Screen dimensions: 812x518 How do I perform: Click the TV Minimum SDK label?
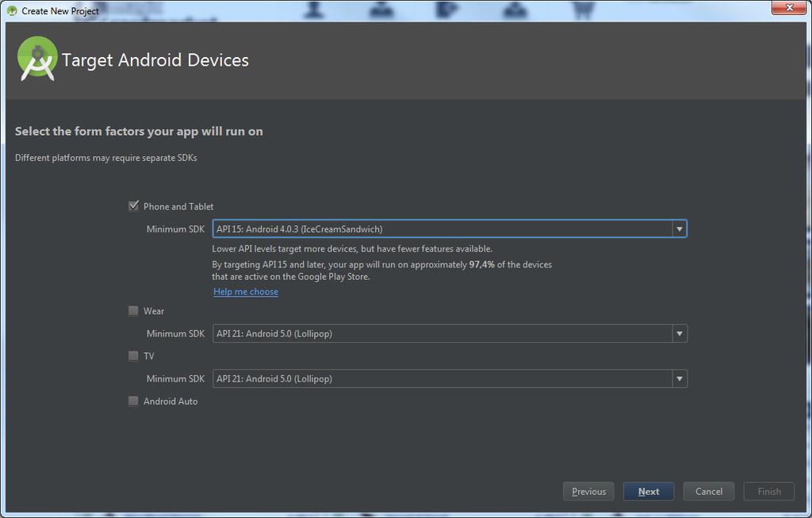pos(175,378)
